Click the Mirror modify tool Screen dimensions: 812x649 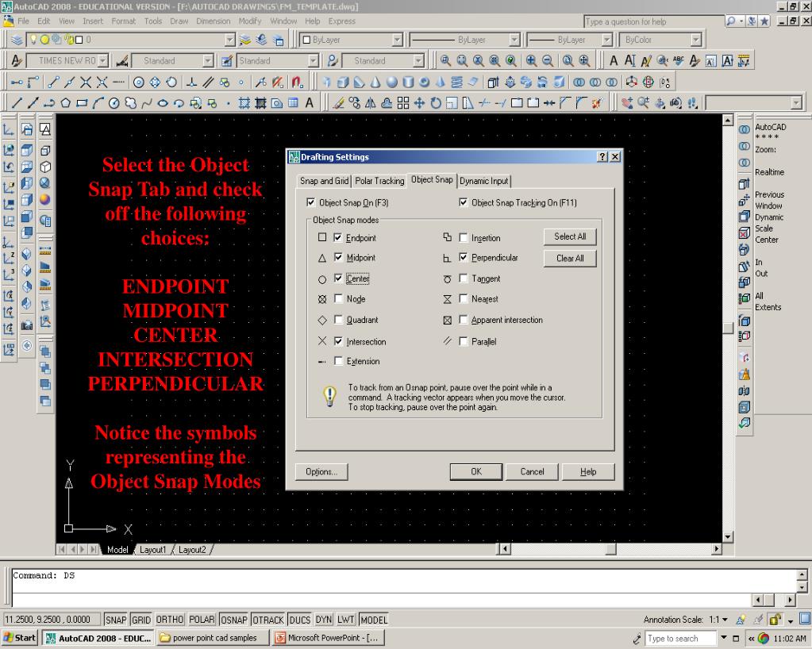[x=371, y=103]
